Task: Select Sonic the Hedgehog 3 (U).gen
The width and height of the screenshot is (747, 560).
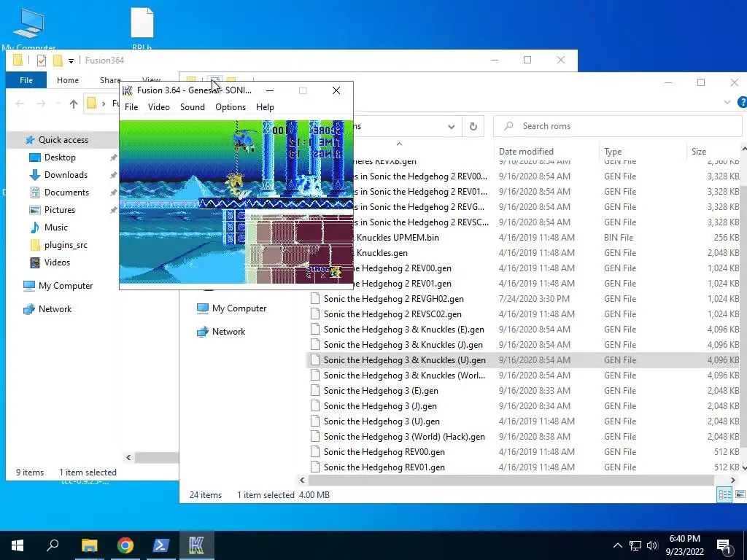Action: click(382, 421)
